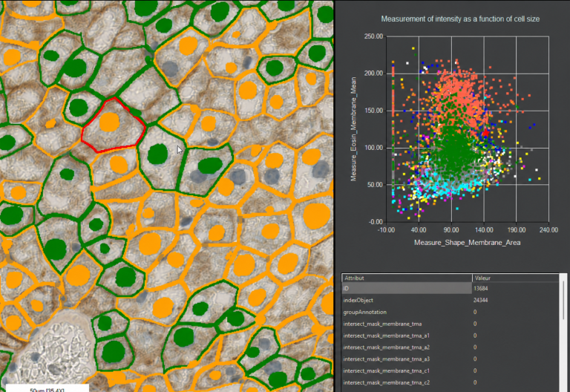The height and width of the screenshot is (392, 570).
Task: Click the 200.00 tick on the Y axis
Action: (x=374, y=73)
